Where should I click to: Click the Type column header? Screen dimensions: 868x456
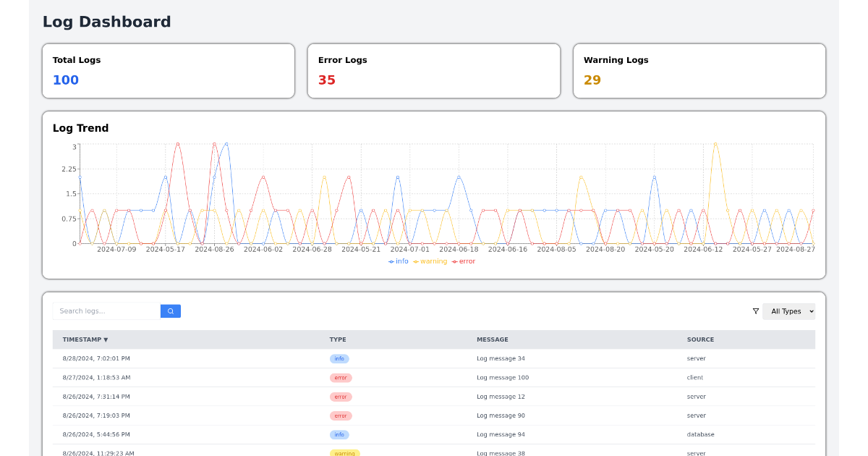pyautogui.click(x=338, y=339)
